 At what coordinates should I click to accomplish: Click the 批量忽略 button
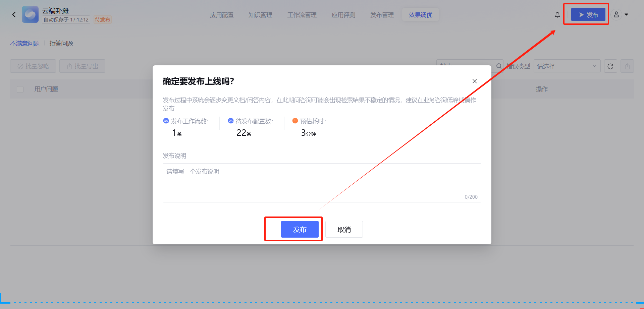point(33,66)
